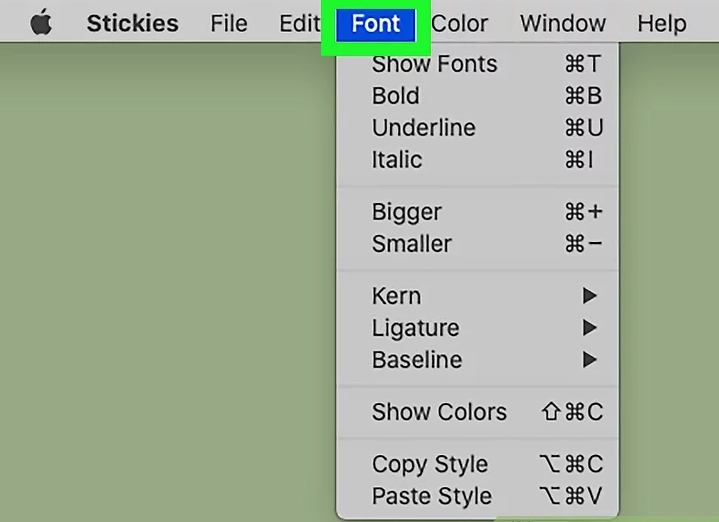Viewport: 719px width, 522px height.
Task: Expand the Baseline submenu
Action: [416, 360]
